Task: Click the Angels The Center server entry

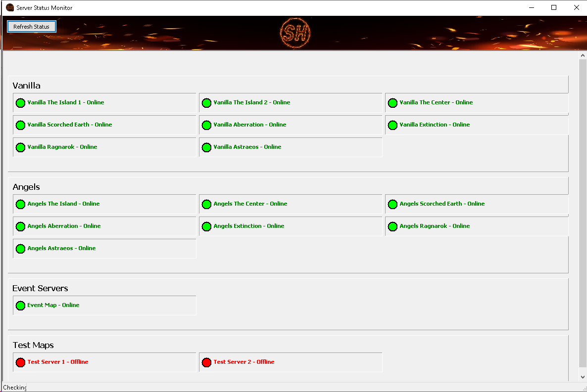Action: click(291, 204)
